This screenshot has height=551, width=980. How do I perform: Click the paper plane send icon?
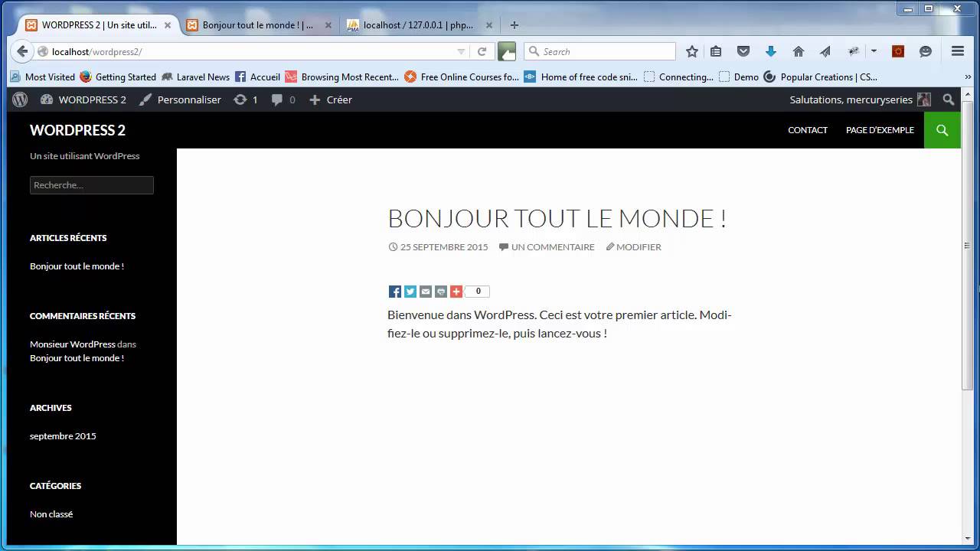[x=825, y=51]
